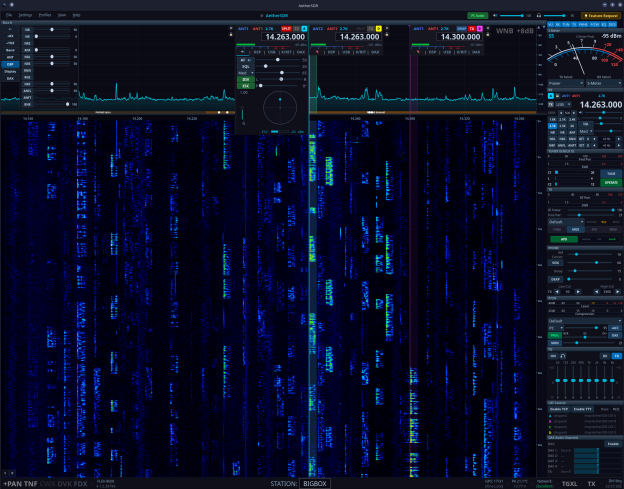Click the headphones icon in top bar
The width and height of the screenshot is (624, 489).
tap(539, 16)
